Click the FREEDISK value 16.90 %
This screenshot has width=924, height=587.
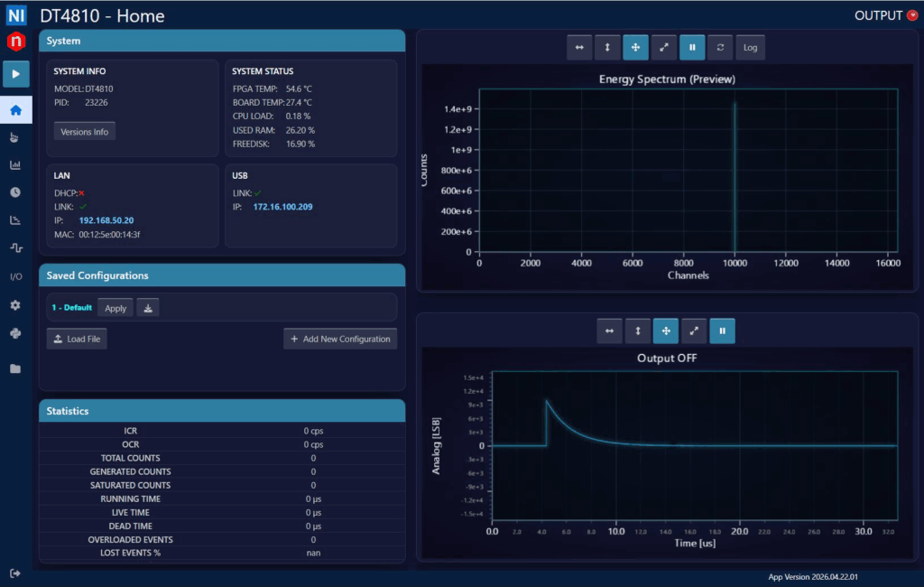pyautogui.click(x=300, y=144)
